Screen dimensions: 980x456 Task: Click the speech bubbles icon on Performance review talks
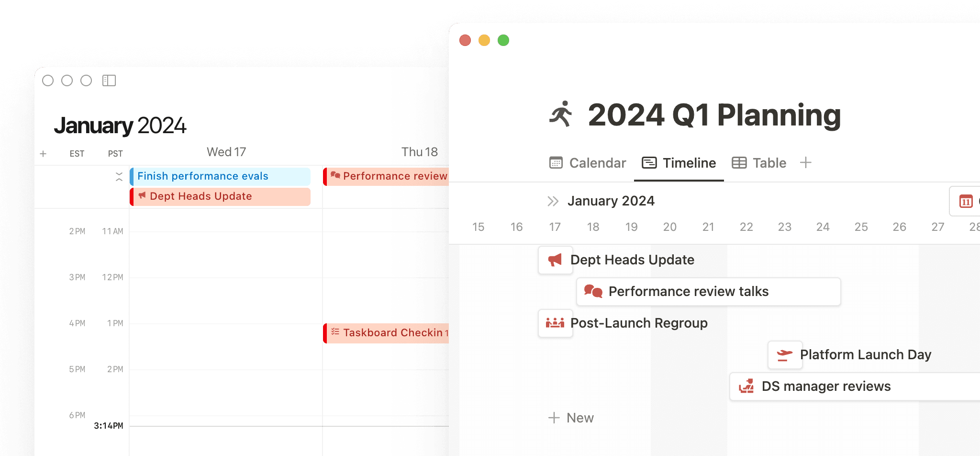(x=593, y=291)
